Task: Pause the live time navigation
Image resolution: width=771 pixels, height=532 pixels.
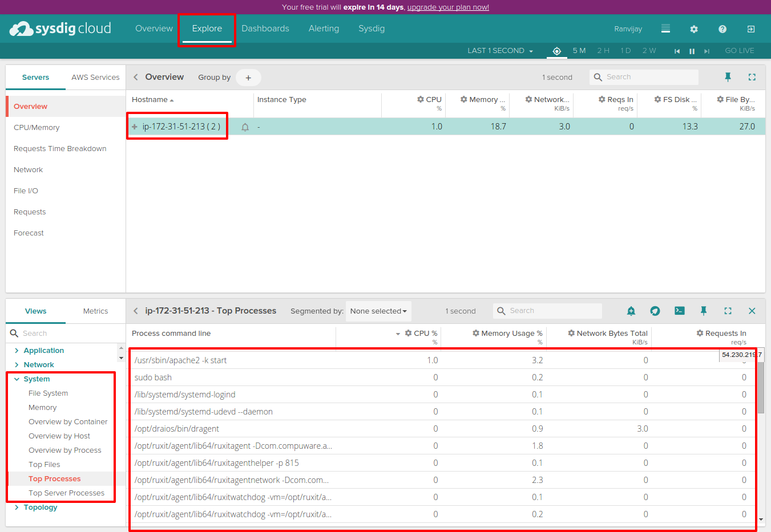Action: 692,51
